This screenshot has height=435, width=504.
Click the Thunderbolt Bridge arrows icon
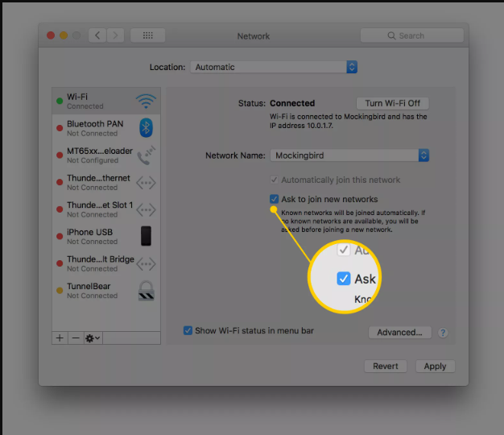point(146,264)
